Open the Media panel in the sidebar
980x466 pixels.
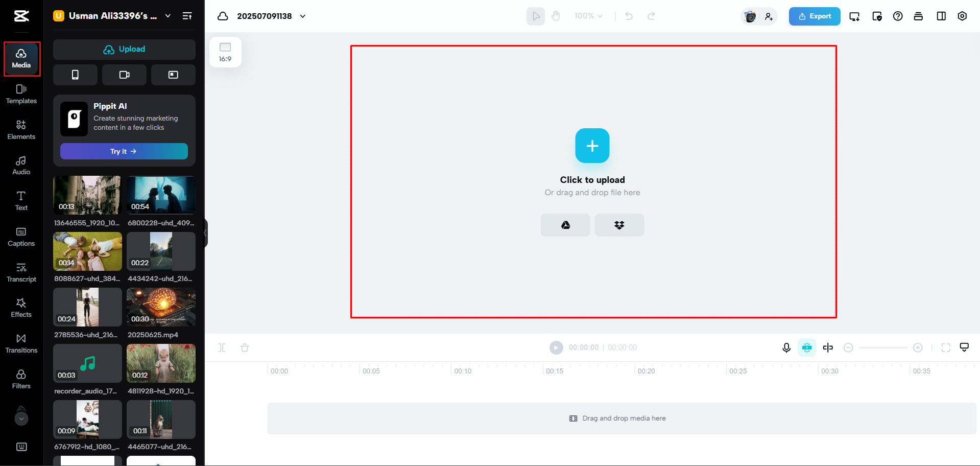coord(21,58)
